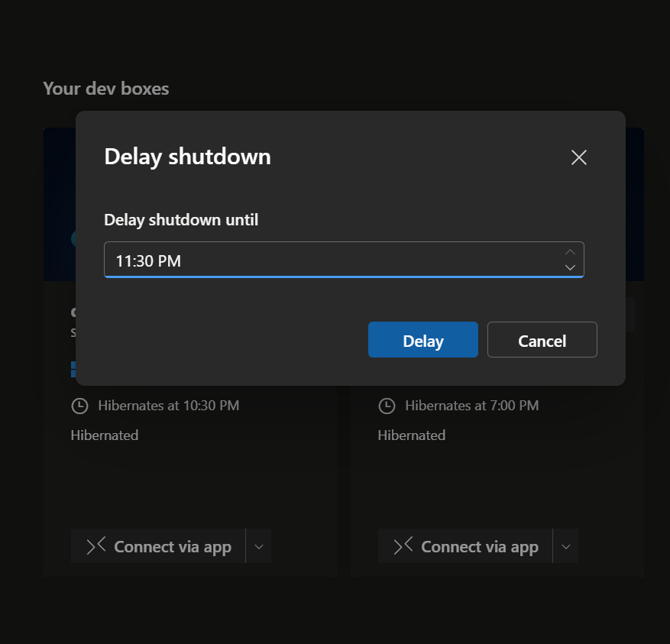The image size is (670, 644).
Task: Close the Delay shutdown dialog with X
Action: coord(578,157)
